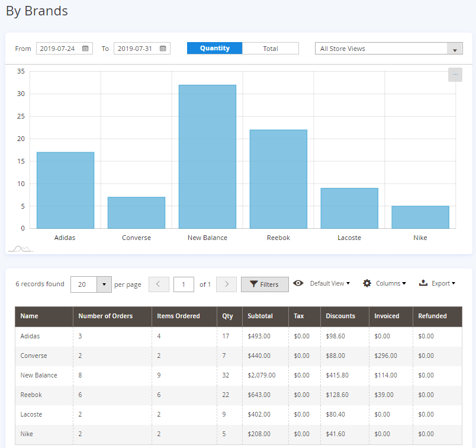Image resolution: width=476 pixels, height=448 pixels.
Task: Click the chart options ellipsis icon
Action: click(455, 75)
